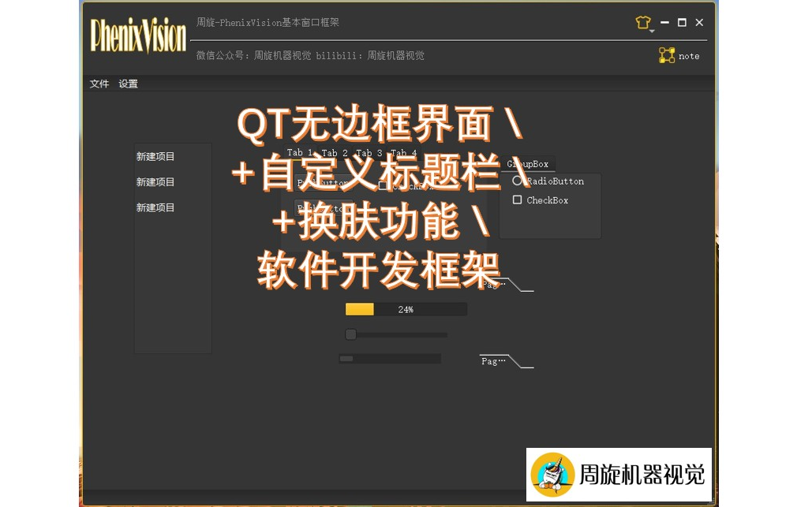
Task: Open the 文件 menu
Action: pos(99,84)
